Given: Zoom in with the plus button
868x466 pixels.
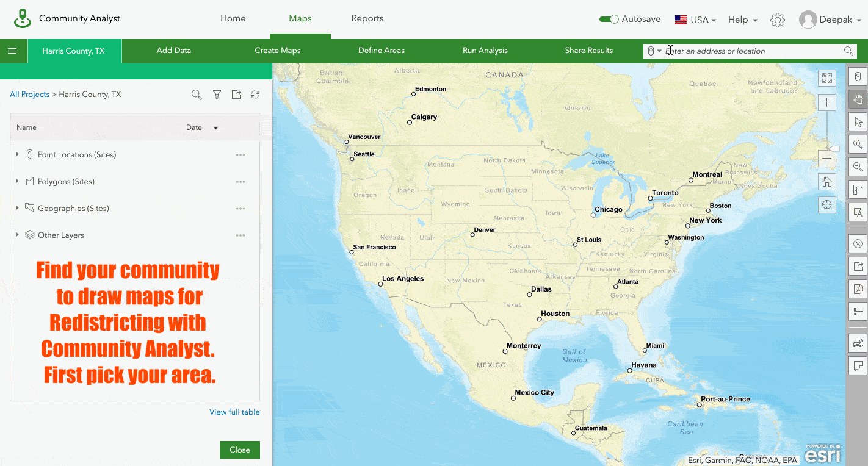Looking at the screenshot, I should coord(827,102).
